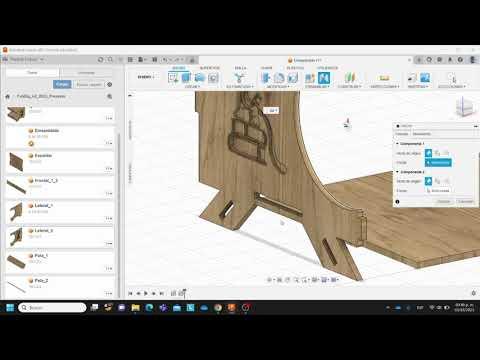
Task: Click the Measure icon in the INSPECCIONAR group
Action: pos(384,78)
